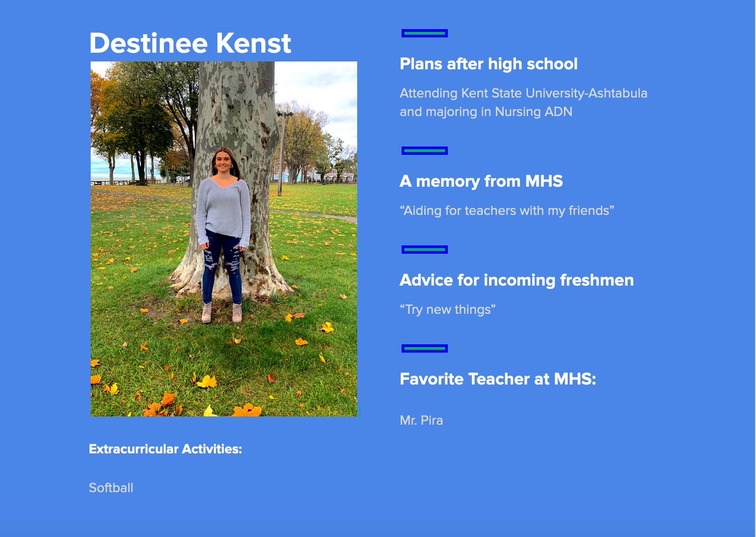Click the 'Try new things' quote
This screenshot has width=756, height=537.
tap(448, 310)
